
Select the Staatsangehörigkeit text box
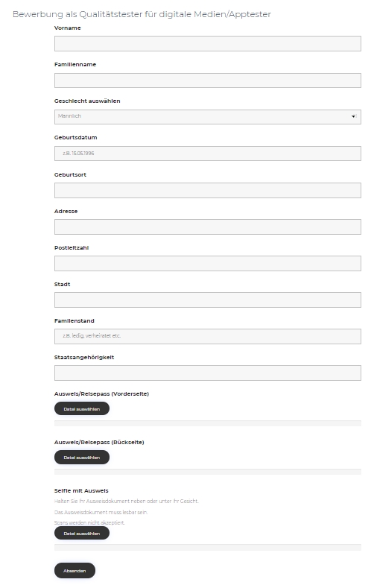tap(208, 373)
